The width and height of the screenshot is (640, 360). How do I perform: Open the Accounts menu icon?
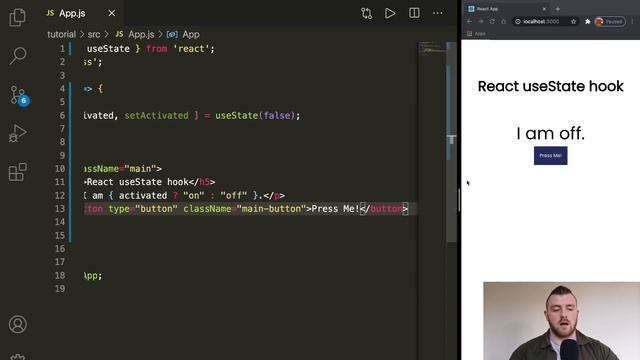click(18, 324)
